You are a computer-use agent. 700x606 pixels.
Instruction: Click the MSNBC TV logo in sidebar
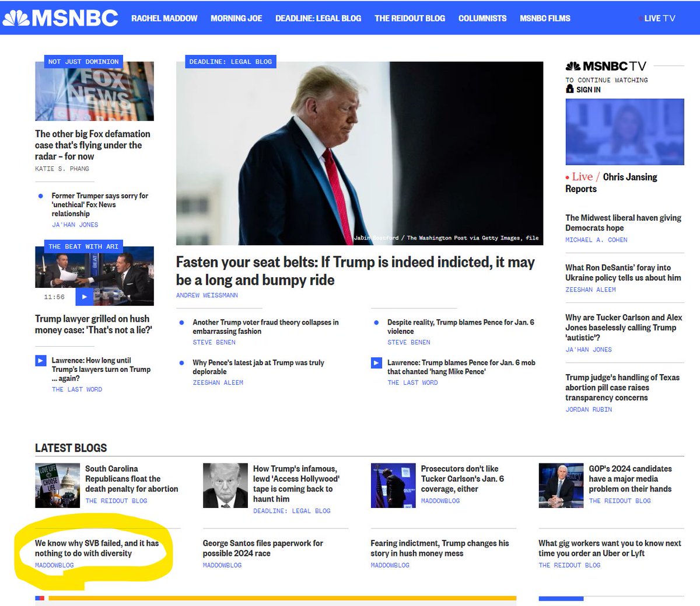605,66
